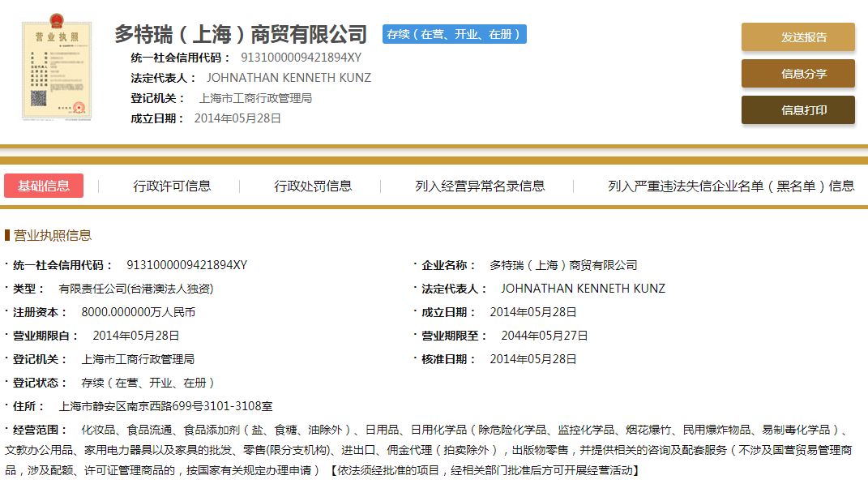Click the 存续（在营、开业、在册）status badge
This screenshot has height=484, width=868.
[x=454, y=34]
